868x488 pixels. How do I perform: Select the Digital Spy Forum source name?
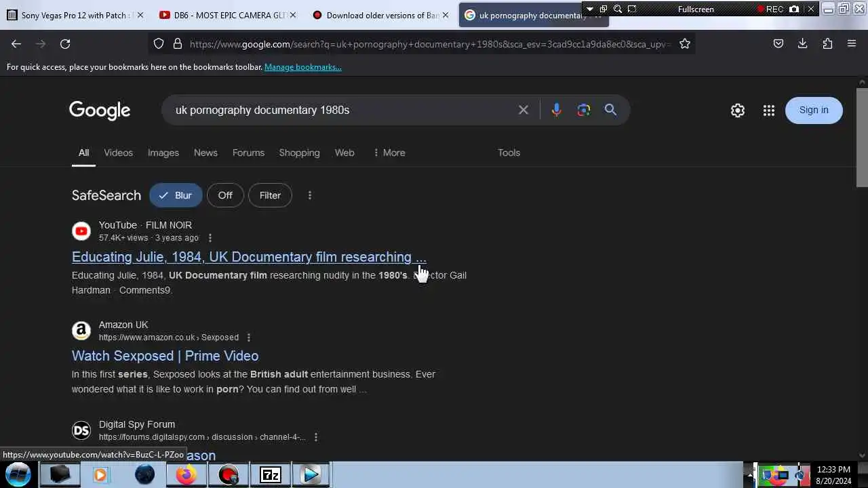point(137,424)
